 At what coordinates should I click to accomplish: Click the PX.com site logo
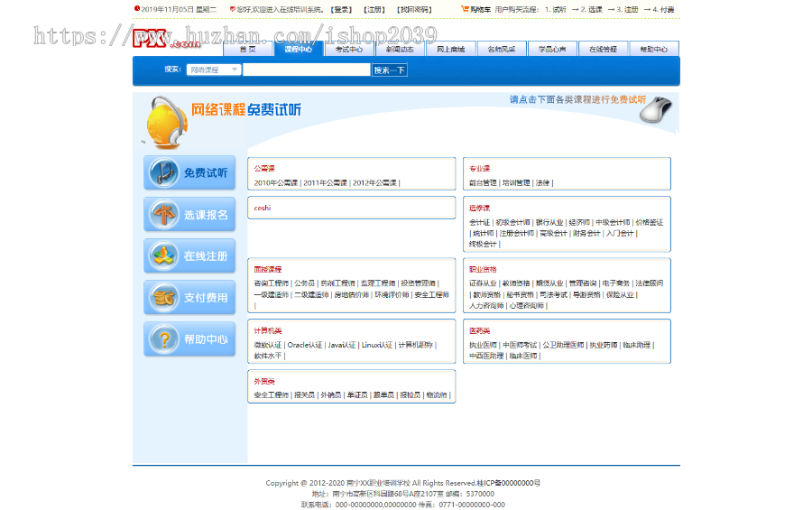[167, 39]
